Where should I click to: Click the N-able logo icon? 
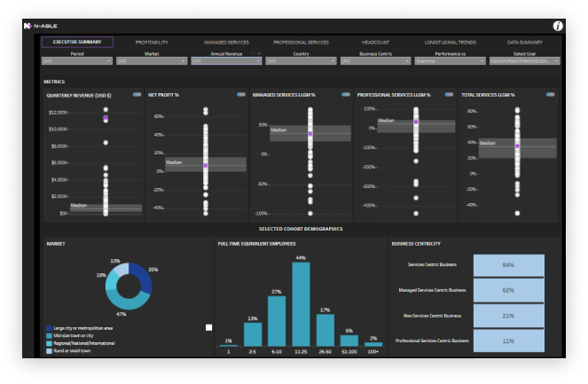pos(27,26)
